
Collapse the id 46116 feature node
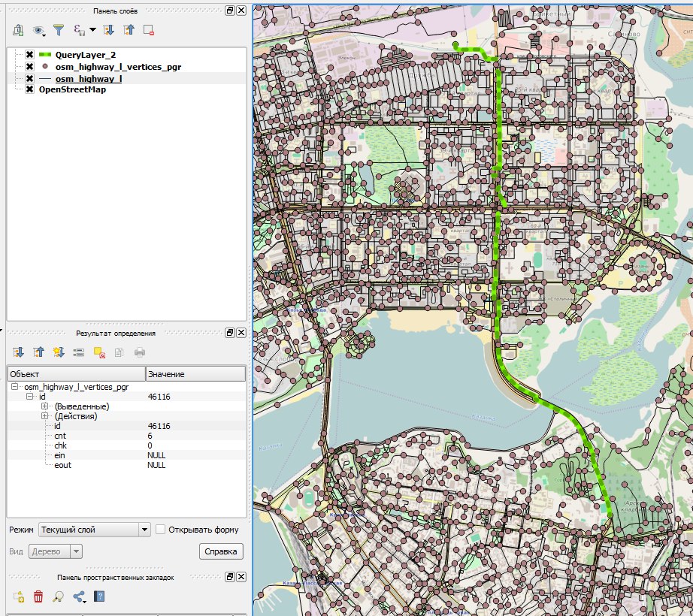pyautogui.click(x=30, y=396)
